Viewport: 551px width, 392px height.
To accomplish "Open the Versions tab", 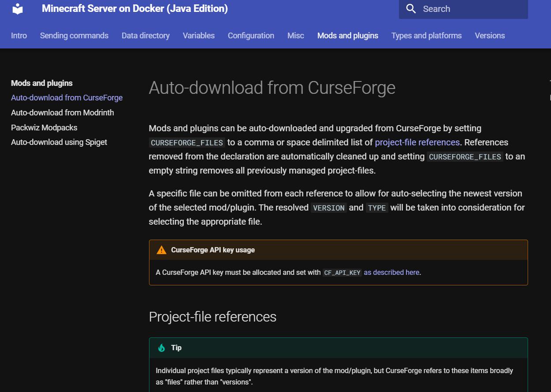I will pyautogui.click(x=490, y=36).
